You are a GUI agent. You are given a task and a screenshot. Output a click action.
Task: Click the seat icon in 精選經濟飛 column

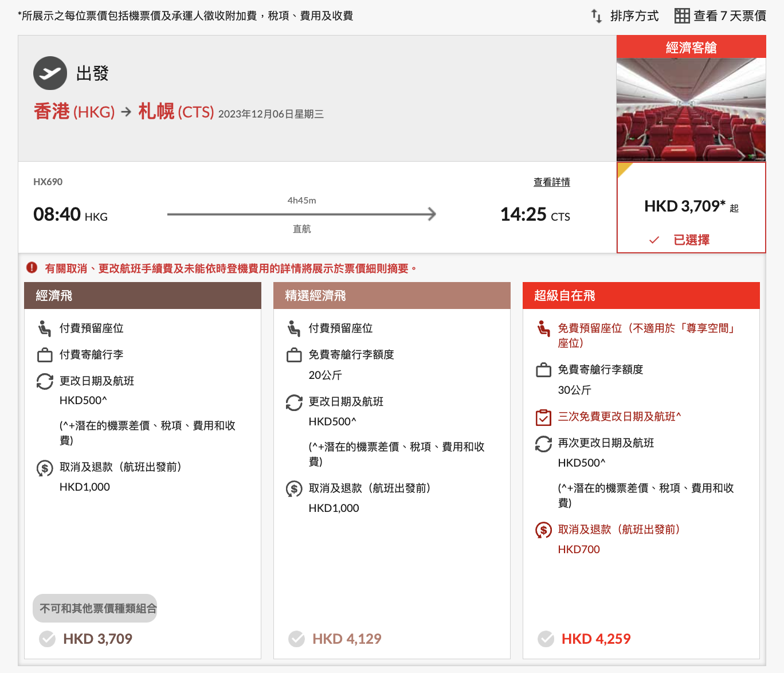point(294,328)
